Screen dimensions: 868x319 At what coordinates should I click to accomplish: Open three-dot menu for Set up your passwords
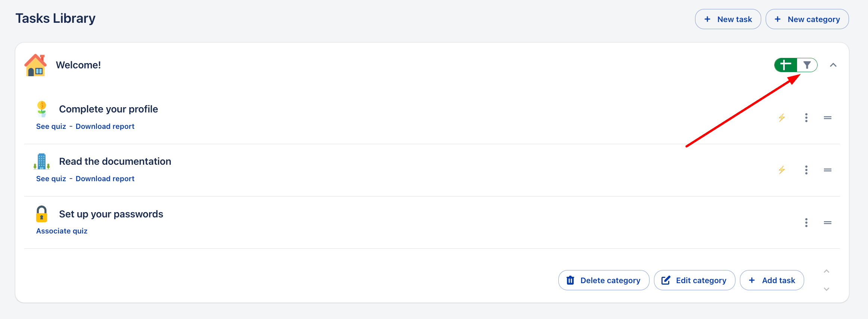coord(806,223)
